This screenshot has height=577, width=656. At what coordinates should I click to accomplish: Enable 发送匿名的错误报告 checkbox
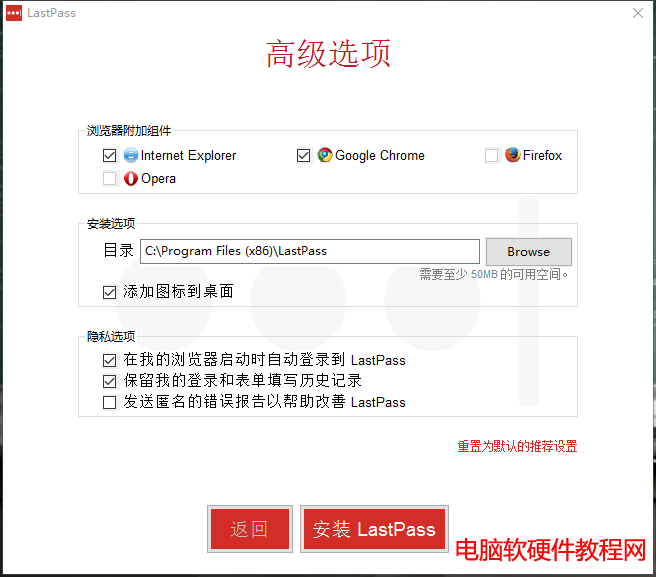point(110,403)
